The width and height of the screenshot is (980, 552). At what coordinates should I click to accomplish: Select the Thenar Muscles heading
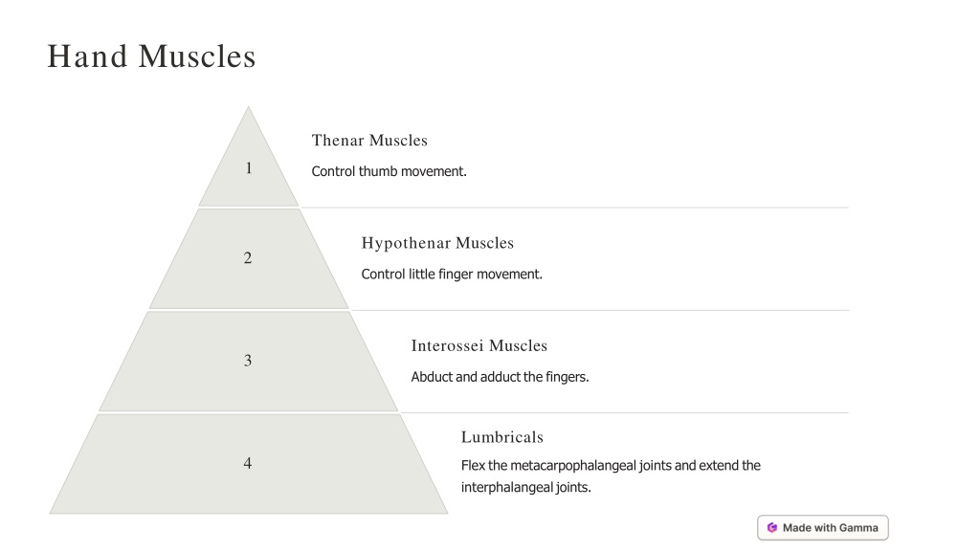(369, 141)
